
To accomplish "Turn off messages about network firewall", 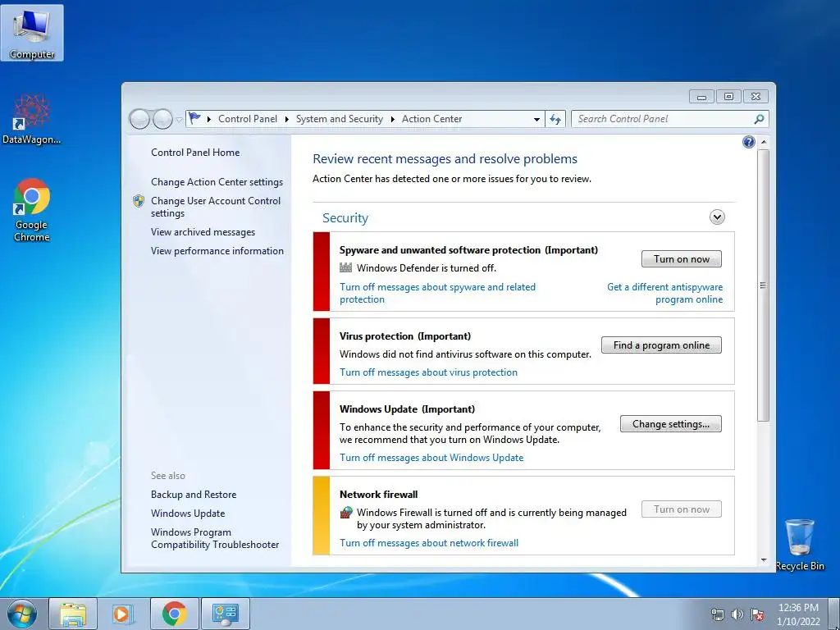I will coord(429,543).
